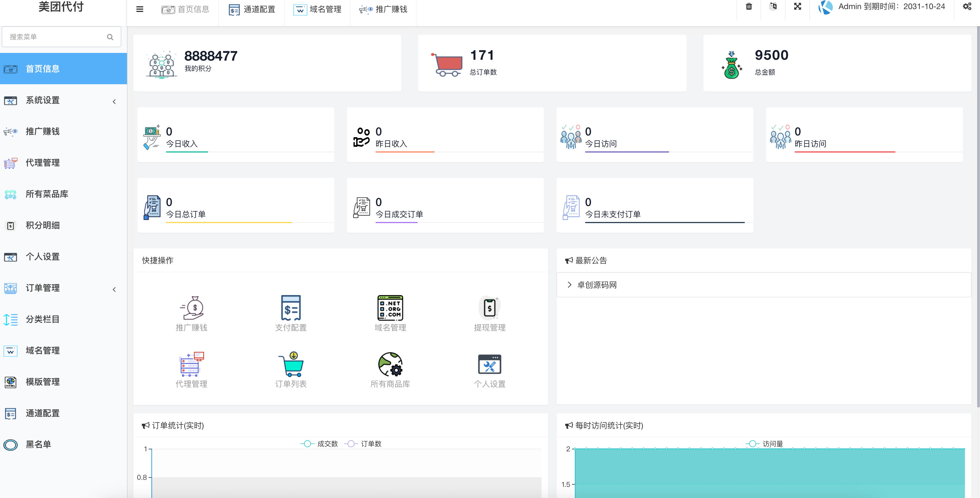Toggle the 成交数 legend series in order chart
Viewport: 980px width, 498px height.
[319, 444]
